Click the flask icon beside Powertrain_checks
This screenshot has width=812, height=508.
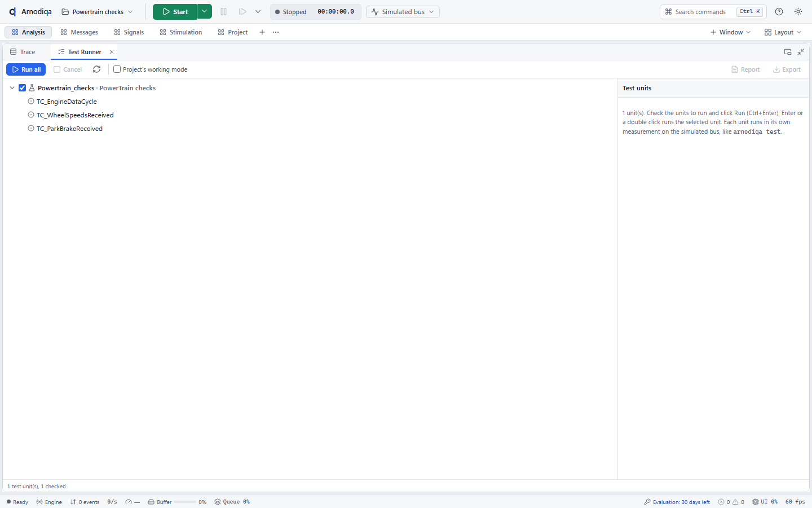click(32, 88)
